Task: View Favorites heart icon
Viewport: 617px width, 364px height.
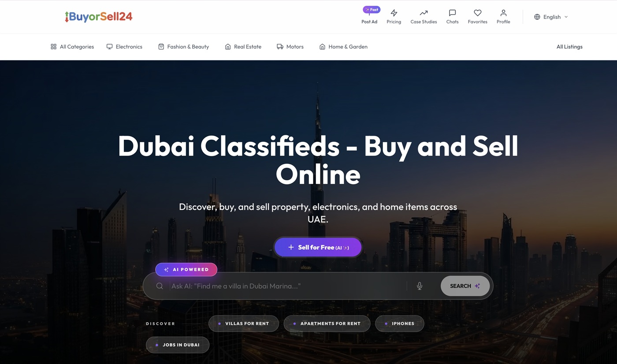Action: [x=477, y=13]
